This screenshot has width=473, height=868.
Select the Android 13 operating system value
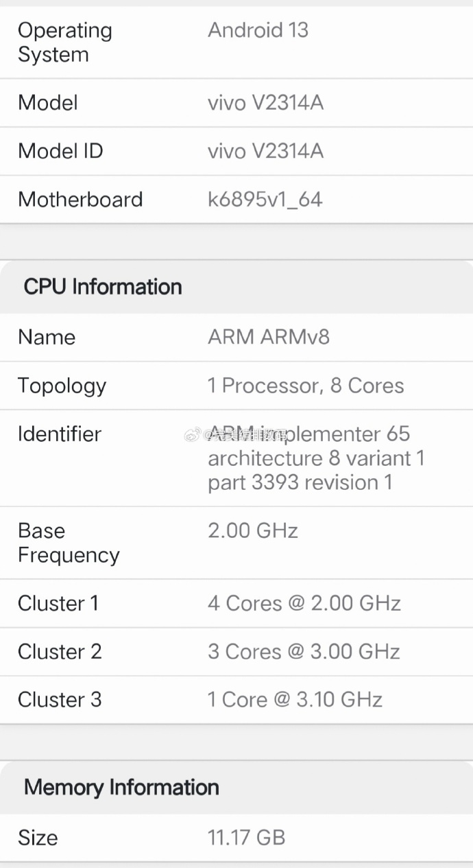258,30
